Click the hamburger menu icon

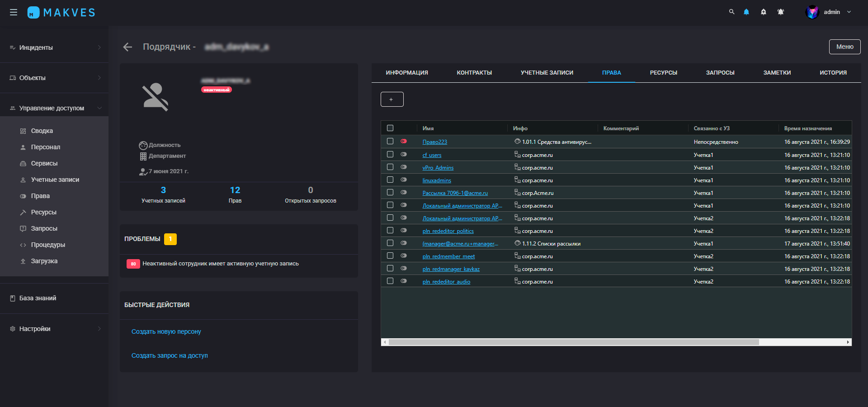[x=14, y=12]
